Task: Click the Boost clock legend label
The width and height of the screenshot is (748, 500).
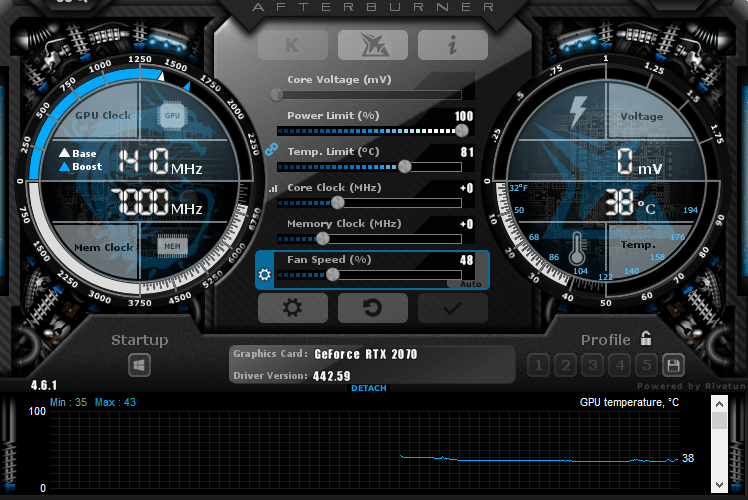Action: [87, 167]
